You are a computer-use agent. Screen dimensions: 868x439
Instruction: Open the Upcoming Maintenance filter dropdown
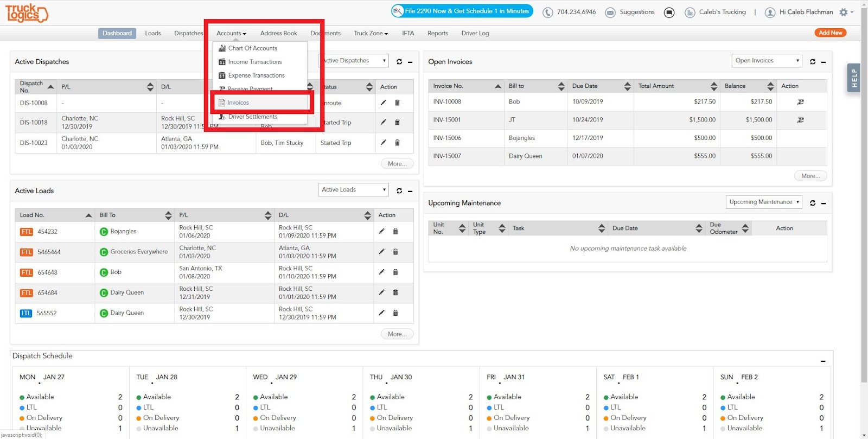(x=764, y=202)
